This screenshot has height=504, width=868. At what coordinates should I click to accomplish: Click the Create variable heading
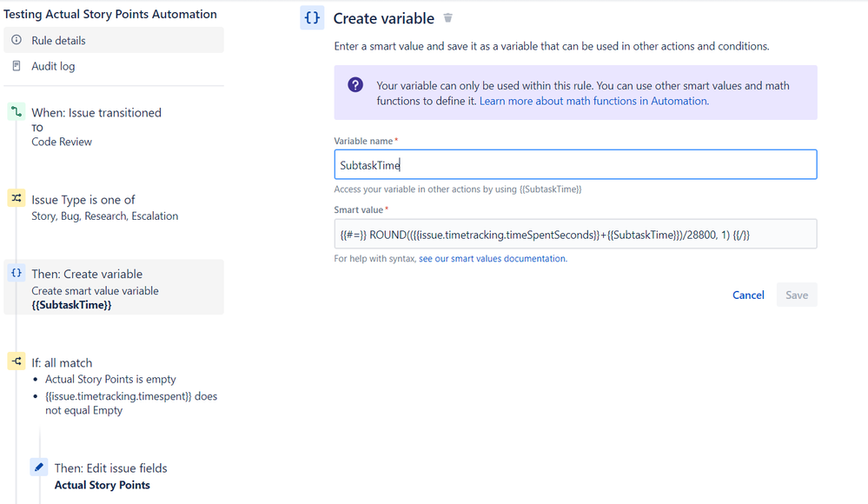point(384,18)
